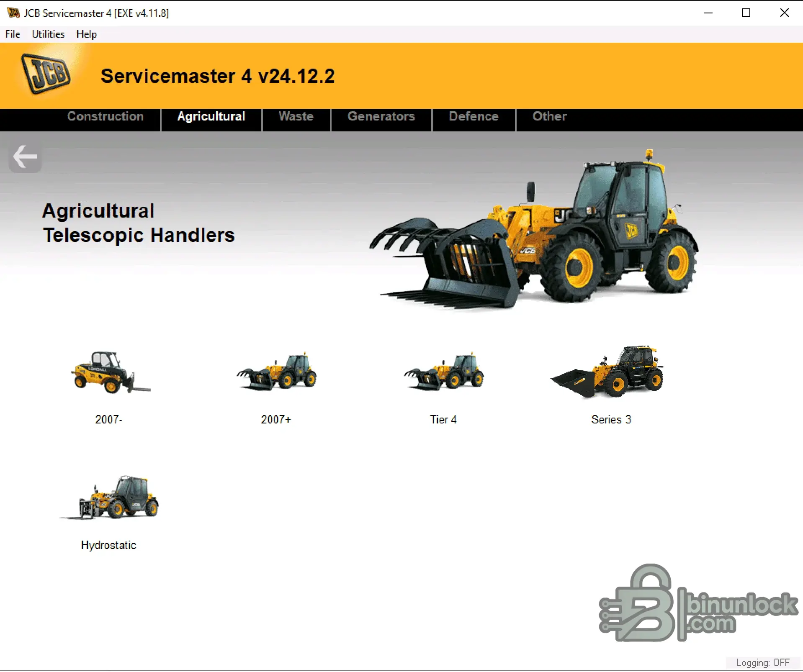Select the Series 3 telehandler icon

pos(607,372)
